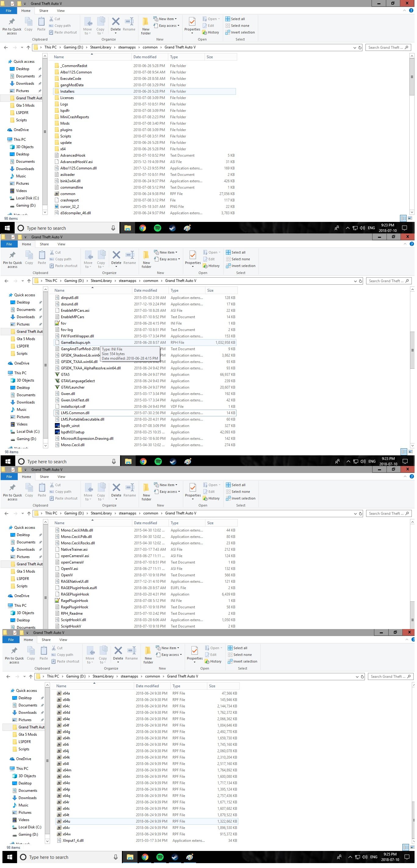Image resolution: width=417 pixels, height=868 pixels.
Task: Click Edit in the third window ribbon
Action: point(209,492)
